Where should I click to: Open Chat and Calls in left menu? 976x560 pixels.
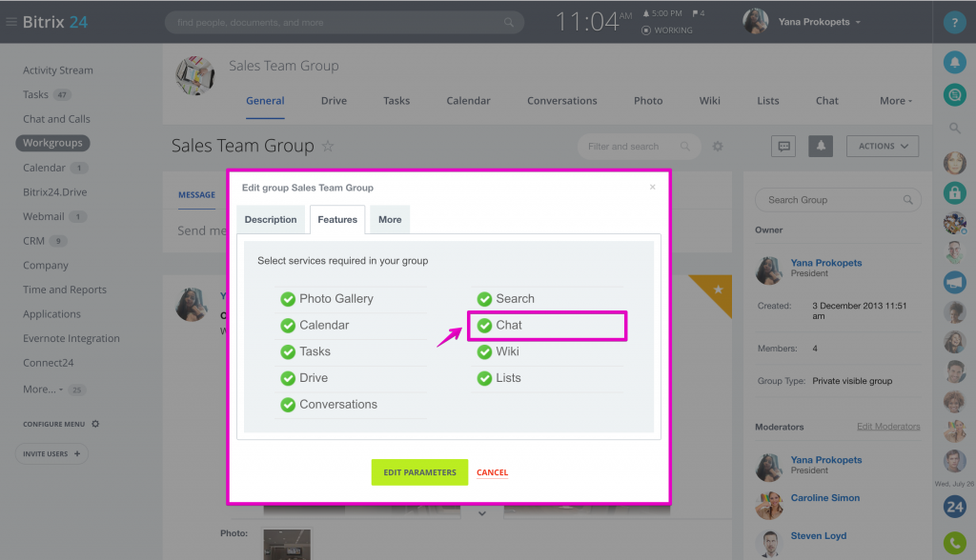pyautogui.click(x=56, y=119)
